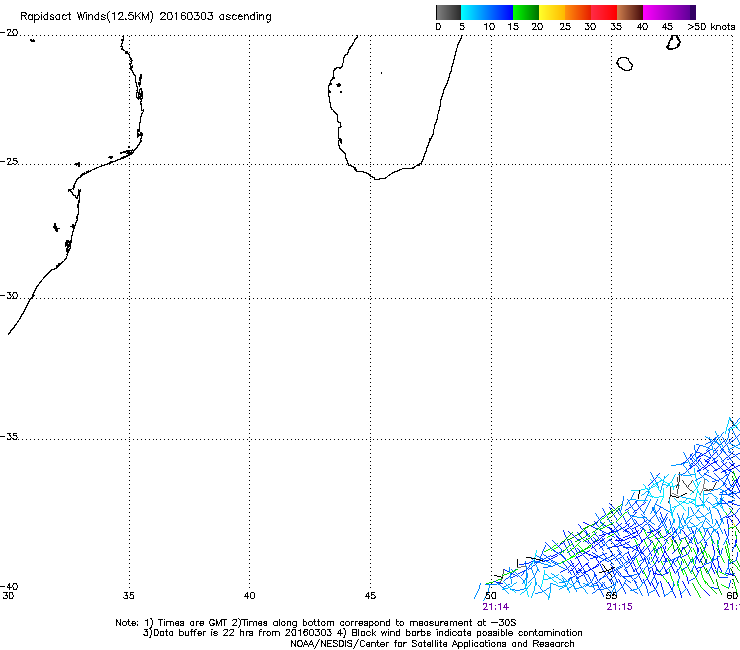Click the NOAA/NESDIS credit line
Screen dimensions: 740x650
[432, 644]
